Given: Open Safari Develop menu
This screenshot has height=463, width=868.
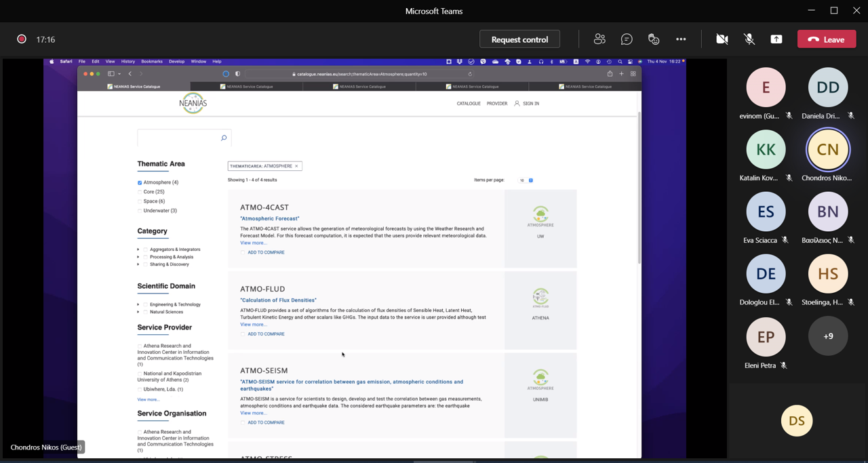Looking at the screenshot, I should (x=176, y=62).
